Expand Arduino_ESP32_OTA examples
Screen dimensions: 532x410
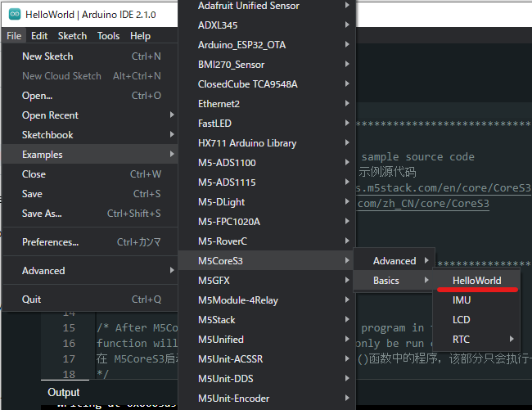coord(267,45)
